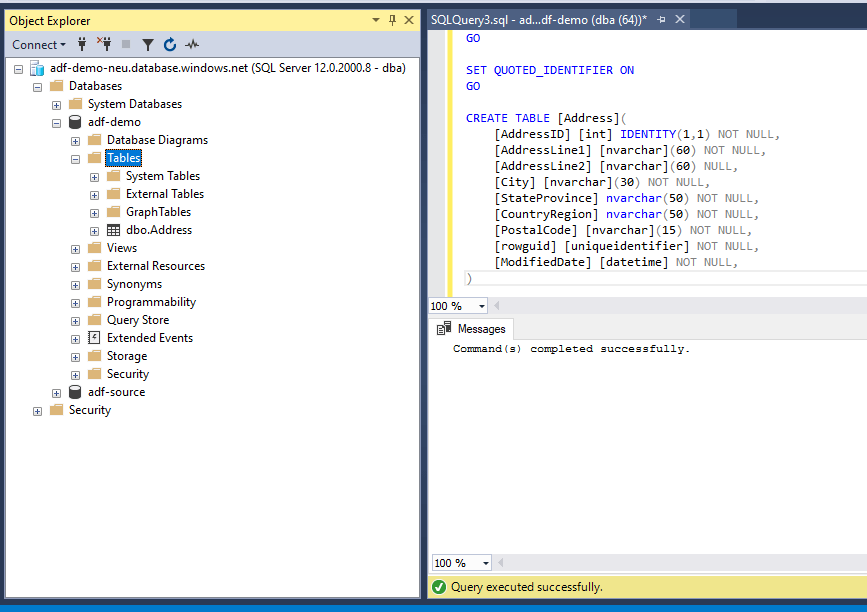Viewport: 867px width, 612px height.
Task: Pin the SQLQuery3.sql tab
Action: (x=662, y=20)
